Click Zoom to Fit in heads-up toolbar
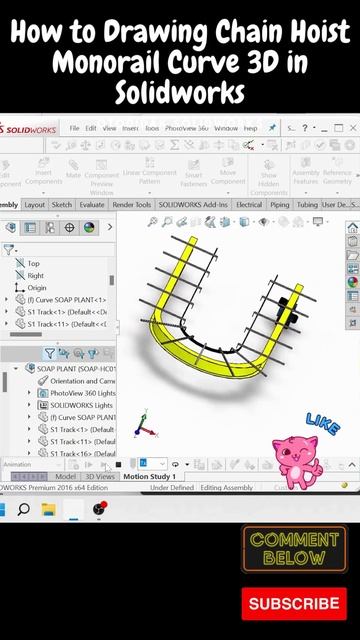Image resolution: width=360 pixels, height=640 pixels. pyautogui.click(x=153, y=222)
